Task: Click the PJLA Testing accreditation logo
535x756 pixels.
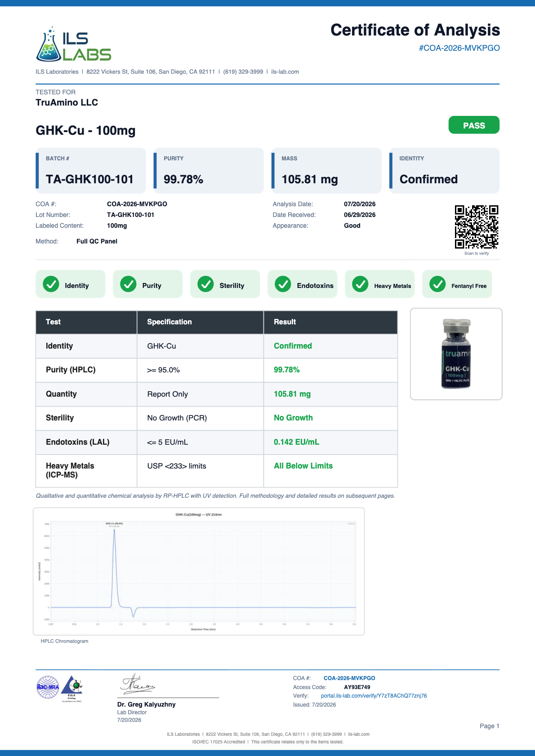Action: tap(72, 688)
